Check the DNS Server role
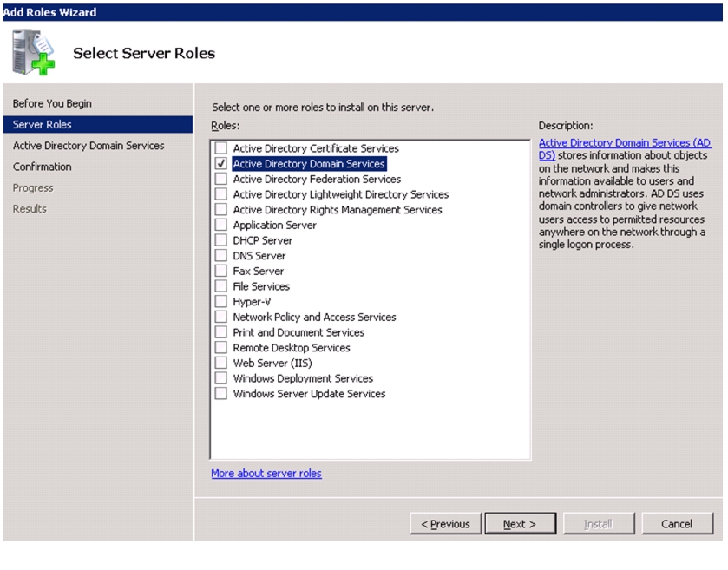 [221, 255]
